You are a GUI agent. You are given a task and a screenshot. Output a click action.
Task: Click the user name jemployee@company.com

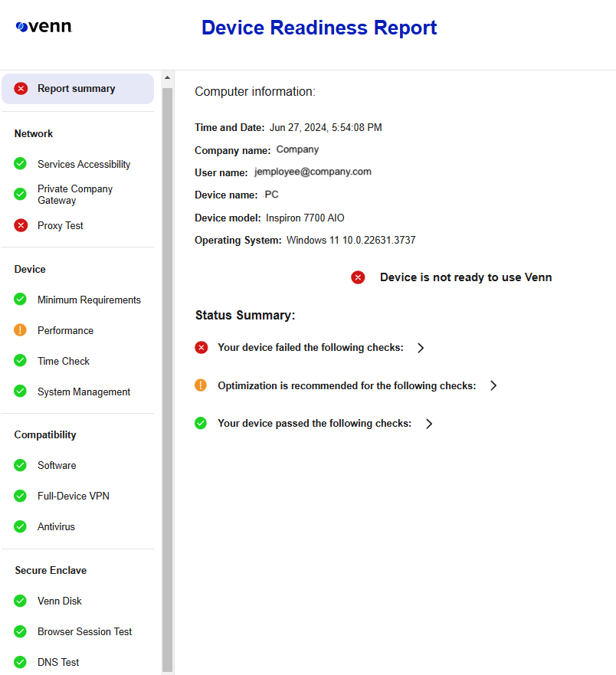[313, 172]
